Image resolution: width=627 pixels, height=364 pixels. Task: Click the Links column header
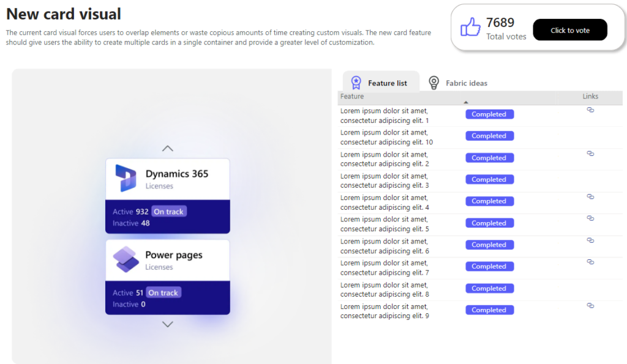coord(590,96)
